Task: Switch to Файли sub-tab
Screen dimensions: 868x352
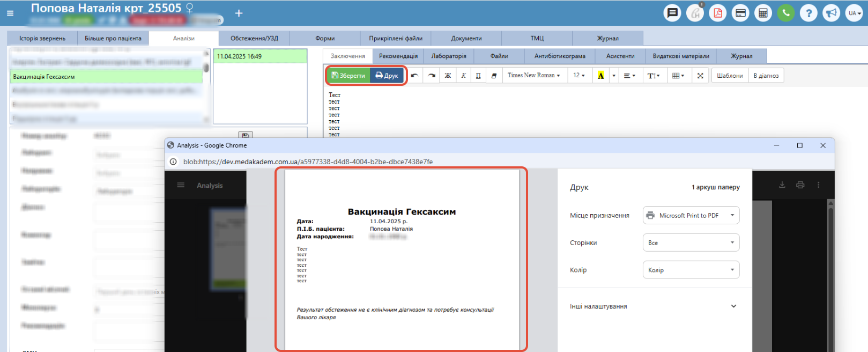Action: [499, 56]
